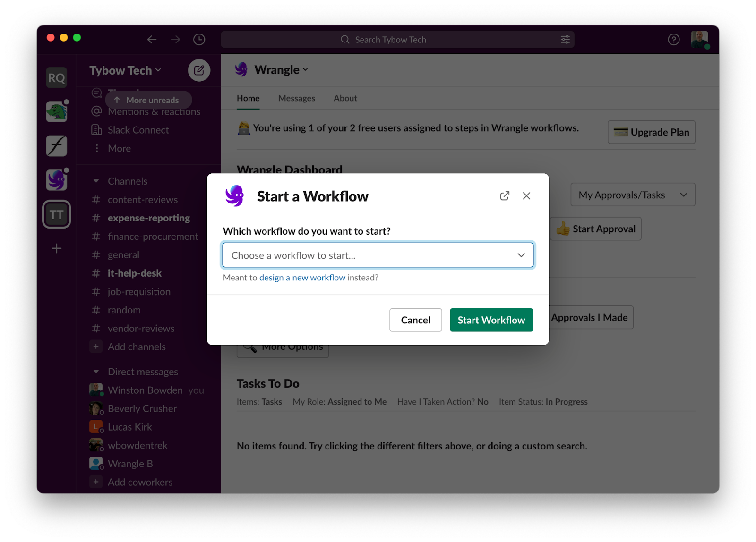Click the Slack Connect building icon
The width and height of the screenshot is (756, 542).
[x=96, y=130]
